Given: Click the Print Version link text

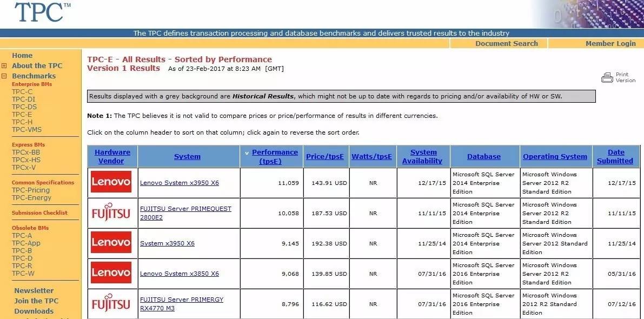Looking at the screenshot, I should pyautogui.click(x=626, y=78).
